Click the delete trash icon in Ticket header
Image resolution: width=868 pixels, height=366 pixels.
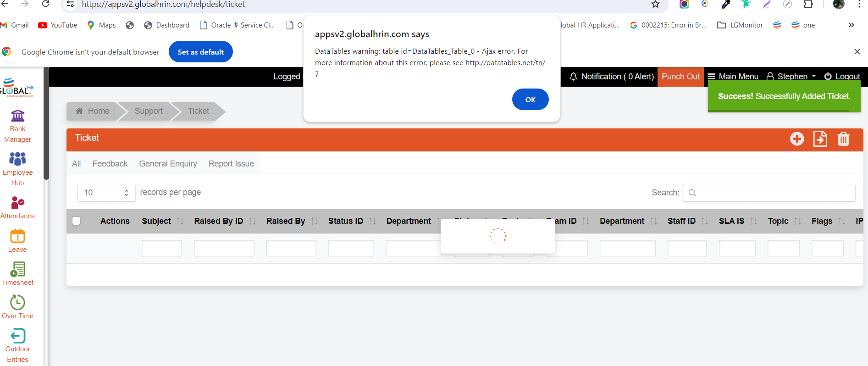(843, 139)
